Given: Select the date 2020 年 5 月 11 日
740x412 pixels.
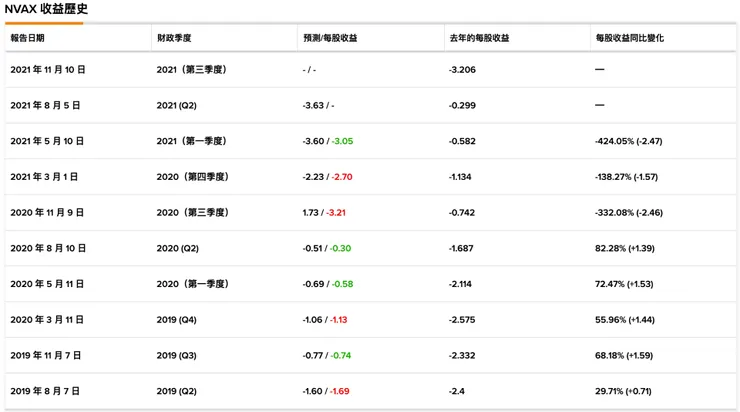Looking at the screenshot, I should click(47, 284).
